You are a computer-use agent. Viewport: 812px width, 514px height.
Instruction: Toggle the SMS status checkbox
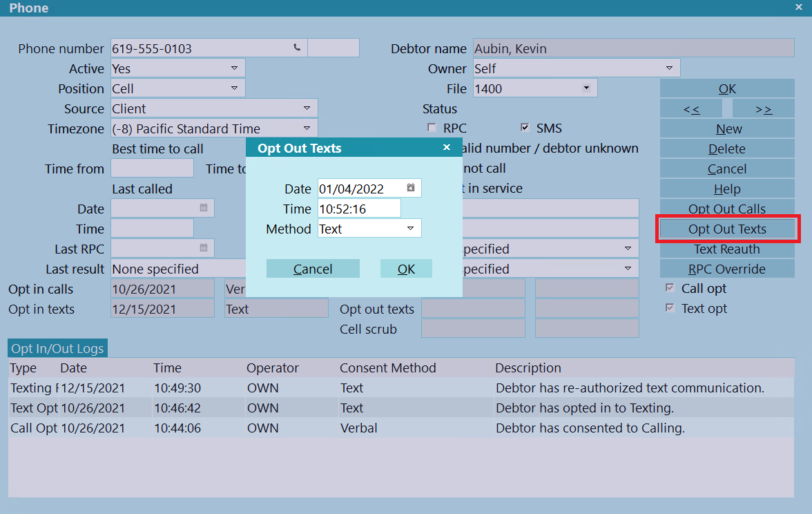tap(525, 127)
